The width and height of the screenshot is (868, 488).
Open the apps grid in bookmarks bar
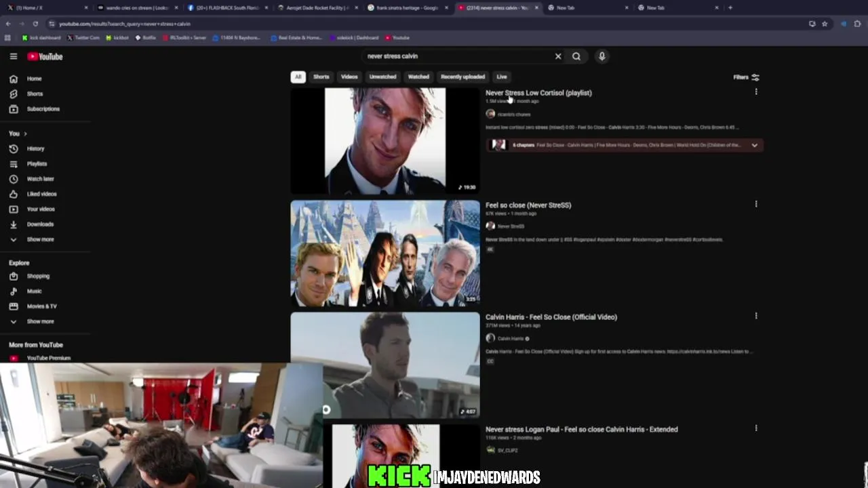(7, 38)
